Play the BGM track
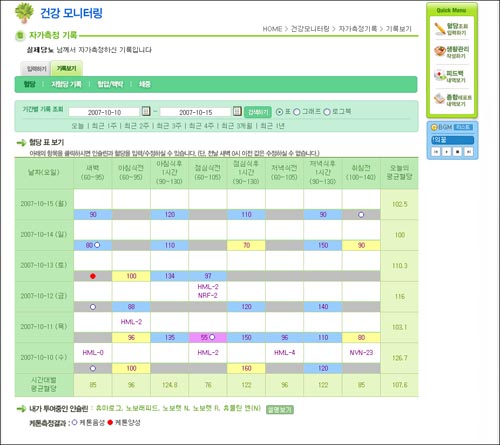Image resolution: width=500 pixels, height=445 pixels. click(447, 152)
